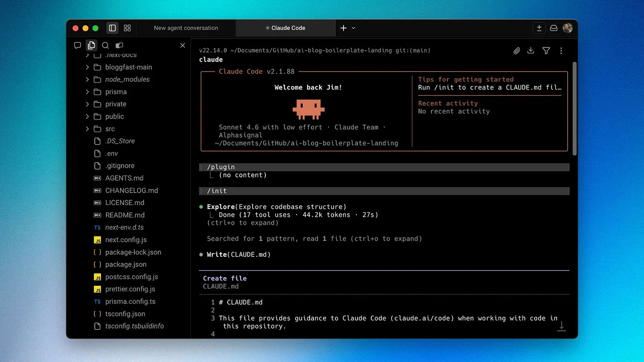The width and height of the screenshot is (644, 362).
Task: Click the Write(CLAUDE.md) line
Action: (239, 255)
